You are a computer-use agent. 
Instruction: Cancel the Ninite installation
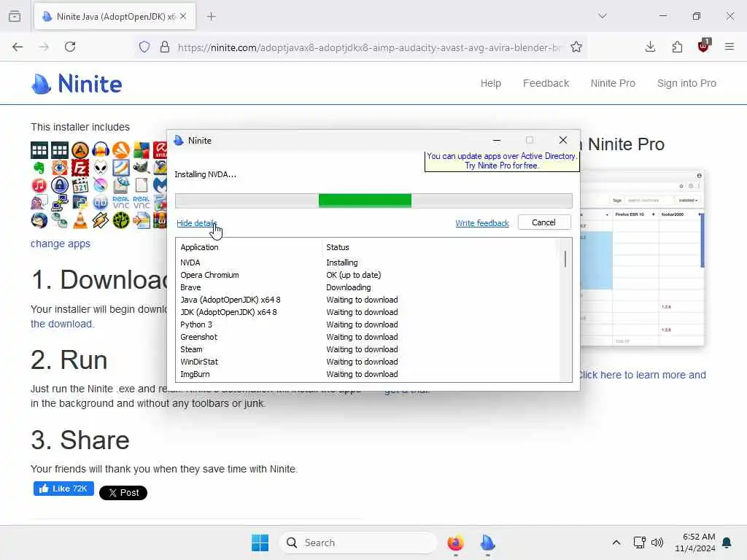544,222
